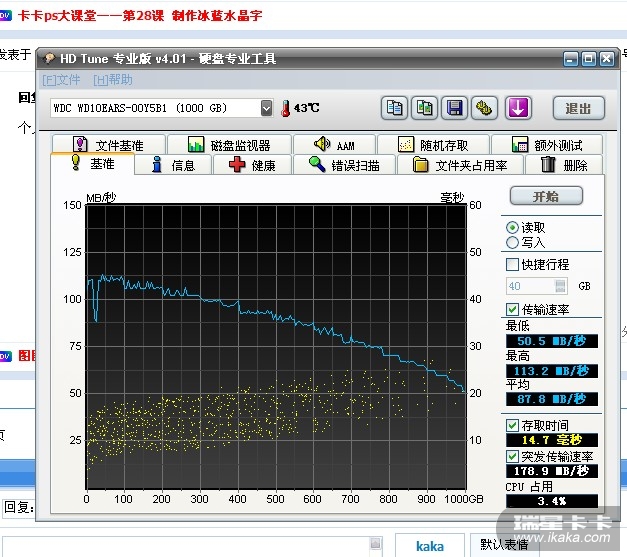The height and width of the screenshot is (557, 627).
Task: Click the copy text to clipboard icon
Action: (x=395, y=108)
